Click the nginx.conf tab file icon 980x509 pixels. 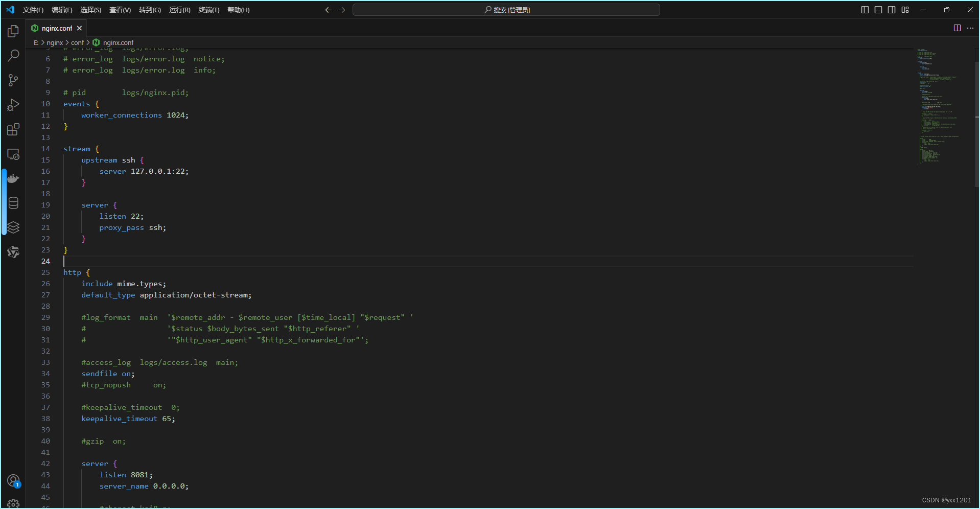coord(35,28)
